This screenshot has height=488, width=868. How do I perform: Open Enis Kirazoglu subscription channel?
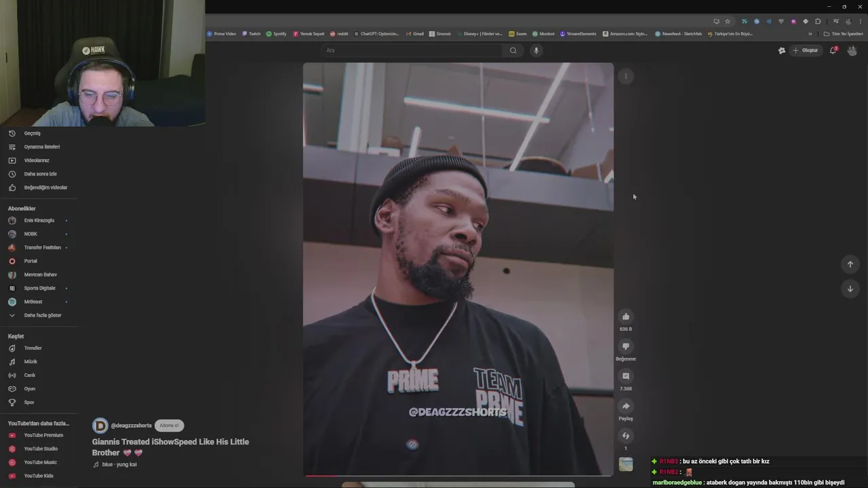[39, 220]
